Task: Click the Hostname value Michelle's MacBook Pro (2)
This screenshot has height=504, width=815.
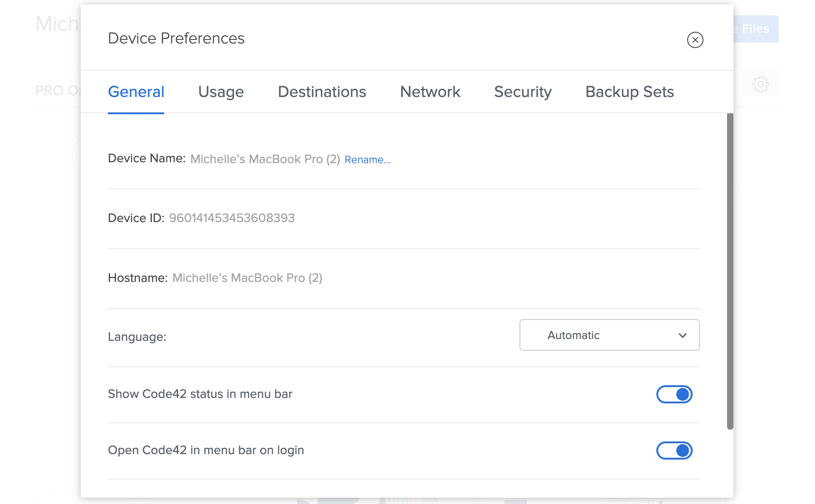Action: pos(247,278)
